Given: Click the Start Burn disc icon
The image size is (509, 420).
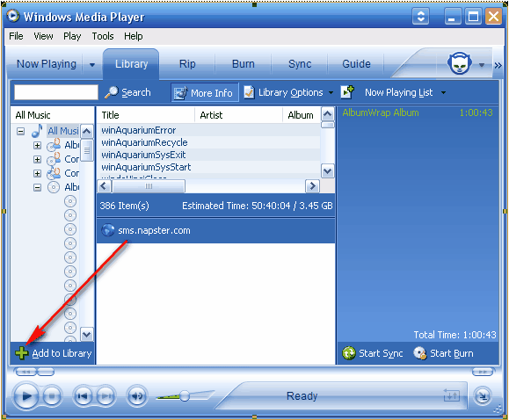Looking at the screenshot, I should click(420, 353).
